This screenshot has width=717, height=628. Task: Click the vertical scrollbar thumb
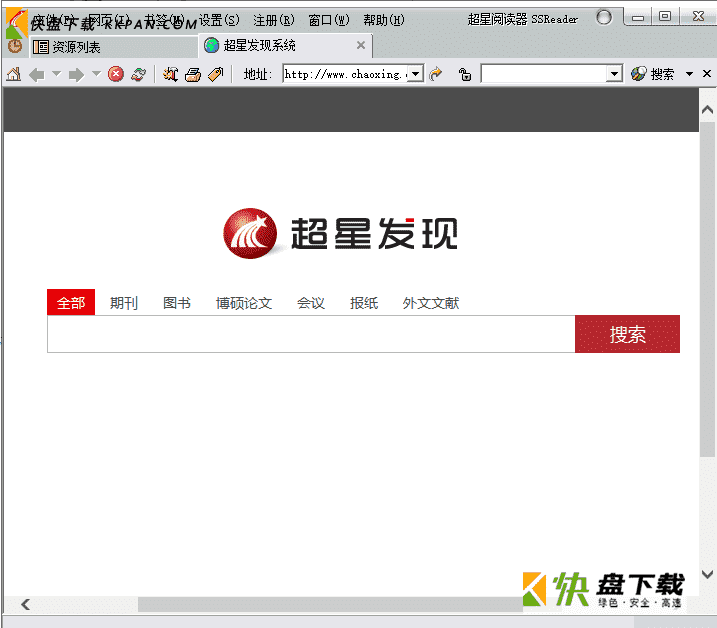(707, 289)
